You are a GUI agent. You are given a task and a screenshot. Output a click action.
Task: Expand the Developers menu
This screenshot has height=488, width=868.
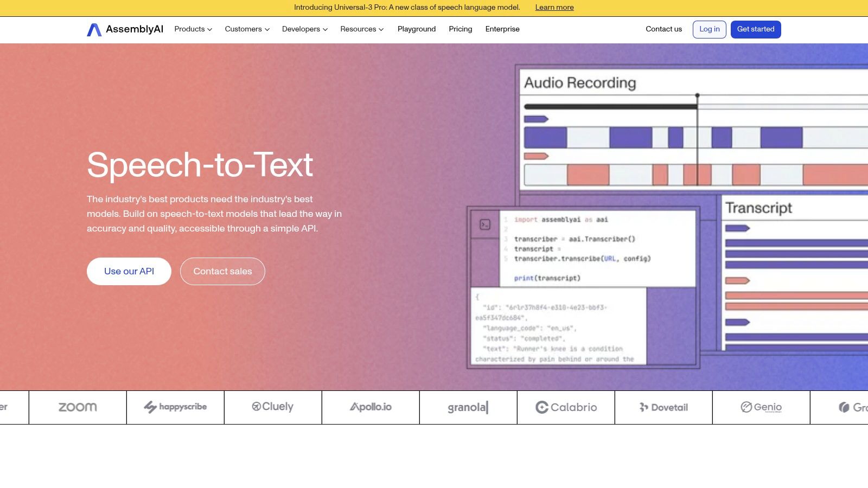[x=304, y=29]
